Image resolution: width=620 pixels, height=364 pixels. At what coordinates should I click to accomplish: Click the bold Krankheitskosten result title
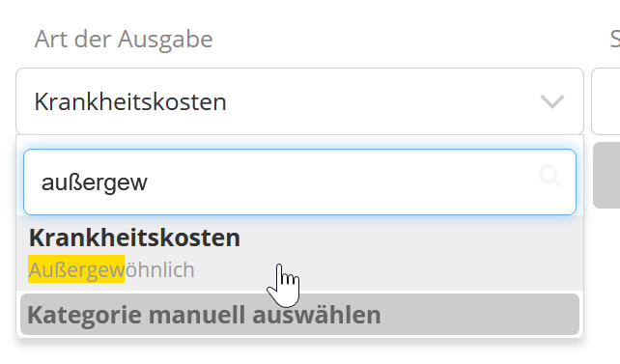(x=134, y=238)
